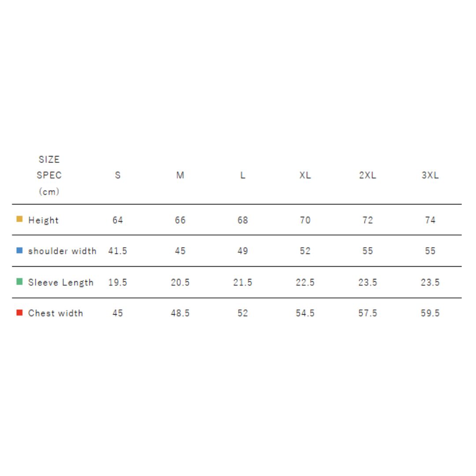Click the shoulder width row label
The height and width of the screenshot is (476, 476).
[x=62, y=251]
